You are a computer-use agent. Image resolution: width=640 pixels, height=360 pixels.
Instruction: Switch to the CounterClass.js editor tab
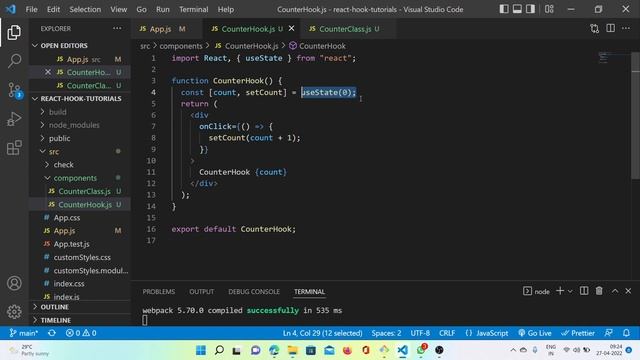pyautogui.click(x=349, y=29)
